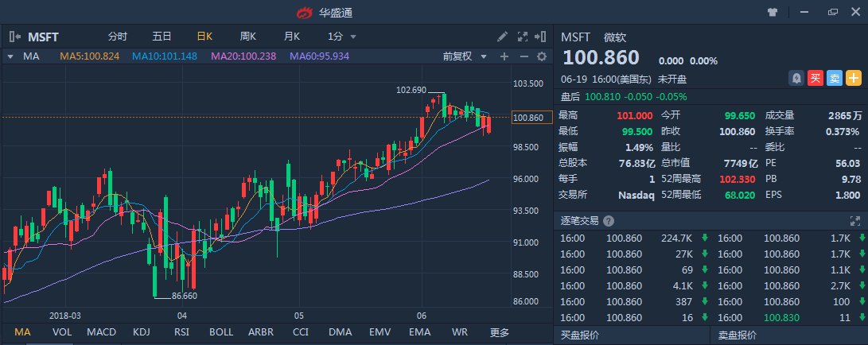Click the 2018-03 date axis label

click(x=64, y=316)
